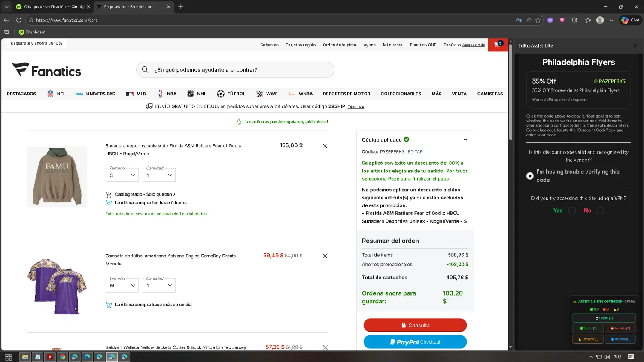Viewport: 644px width, 362px height.
Task: Open the browser settings and more menu
Action: pos(612,20)
